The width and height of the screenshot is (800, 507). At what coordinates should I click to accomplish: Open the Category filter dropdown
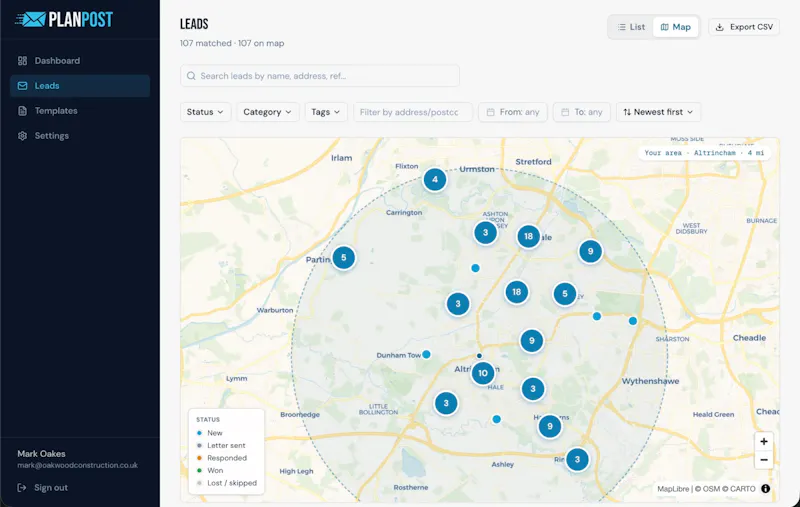click(267, 112)
